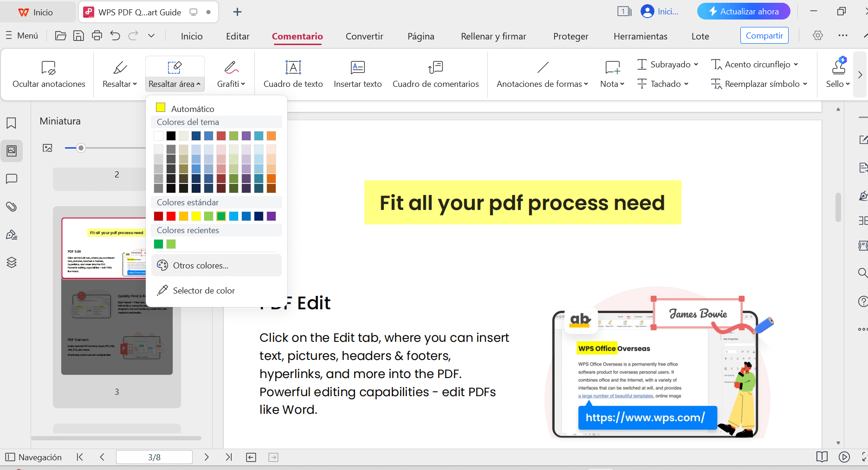Image resolution: width=868 pixels, height=470 pixels.
Task: Switch to the Convertir tab
Action: tap(364, 36)
